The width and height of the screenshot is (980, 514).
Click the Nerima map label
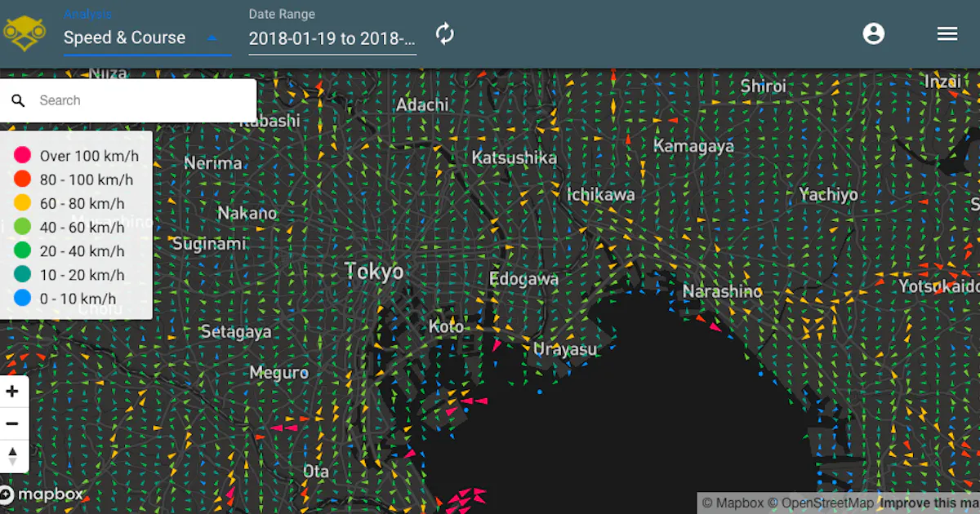click(x=213, y=163)
